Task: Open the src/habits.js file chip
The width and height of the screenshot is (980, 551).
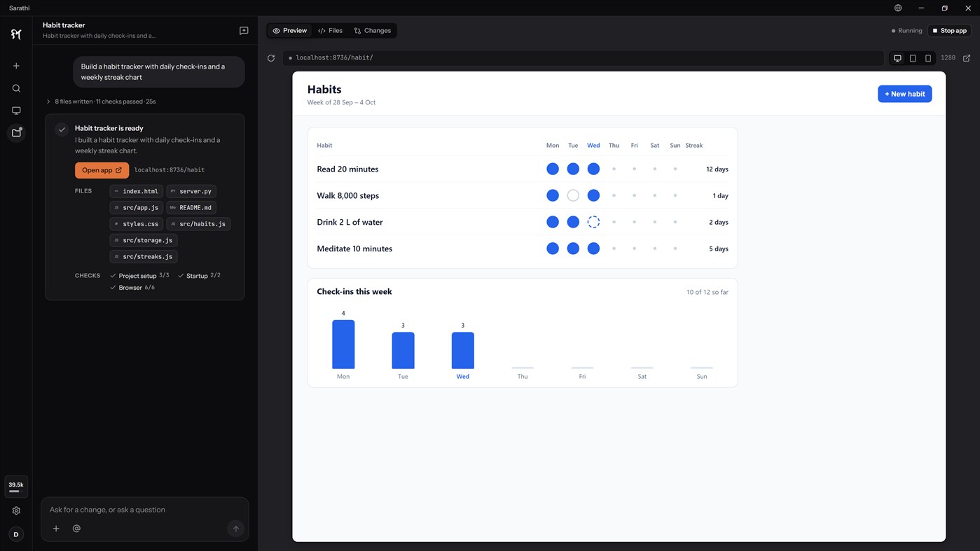Action: coord(198,224)
